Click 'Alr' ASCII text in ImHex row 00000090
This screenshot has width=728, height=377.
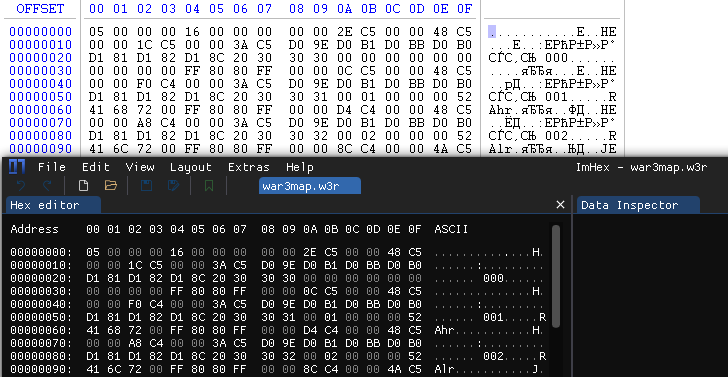[443, 370]
